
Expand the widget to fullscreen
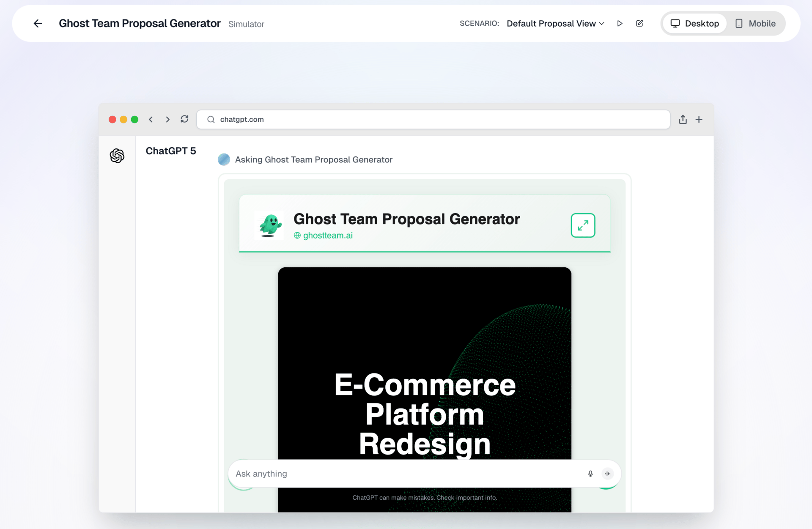coord(583,225)
